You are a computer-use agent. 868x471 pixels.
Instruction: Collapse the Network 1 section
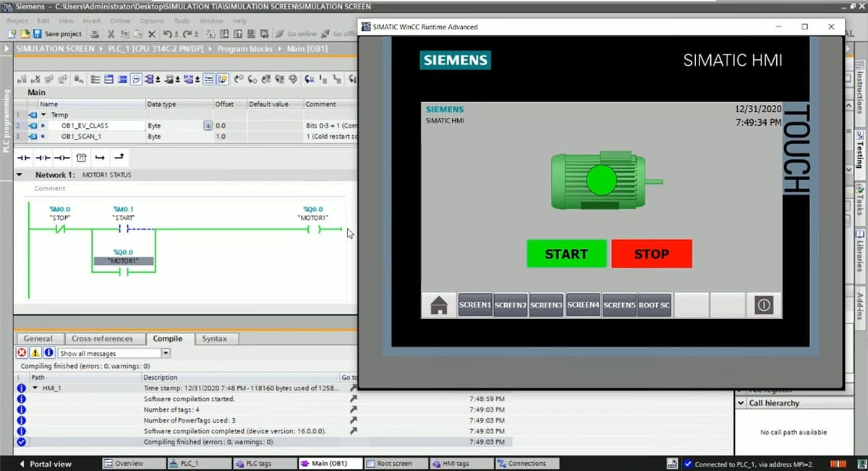pos(28,175)
